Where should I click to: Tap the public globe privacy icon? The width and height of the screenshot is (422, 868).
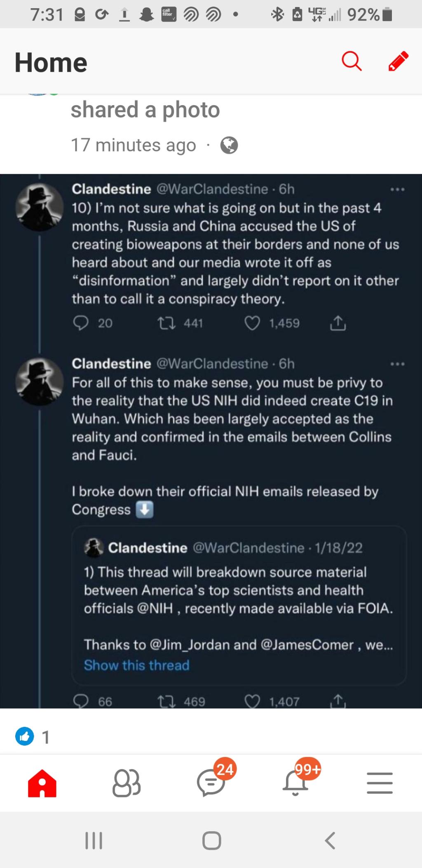(229, 145)
